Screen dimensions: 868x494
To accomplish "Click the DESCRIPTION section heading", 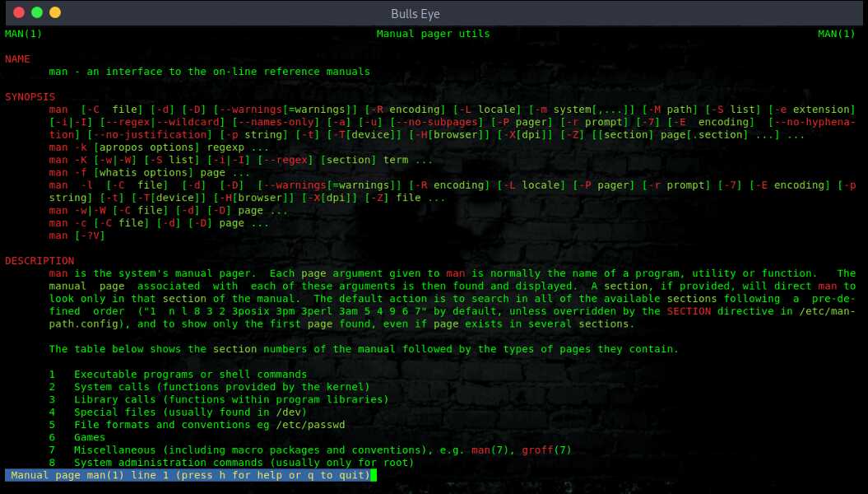I will point(39,261).
